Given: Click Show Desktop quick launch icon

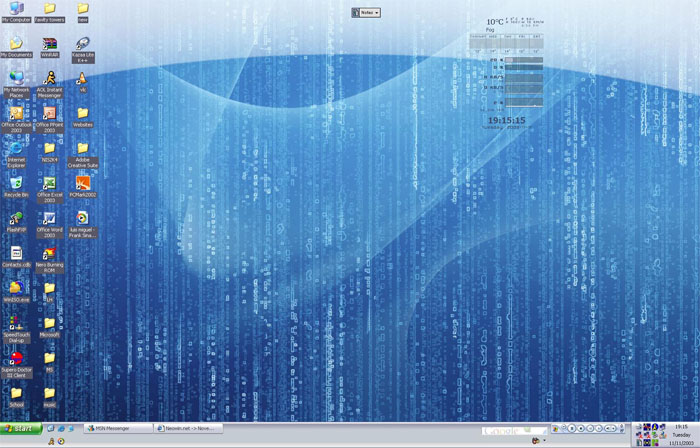Looking at the screenshot, I should tap(50, 428).
